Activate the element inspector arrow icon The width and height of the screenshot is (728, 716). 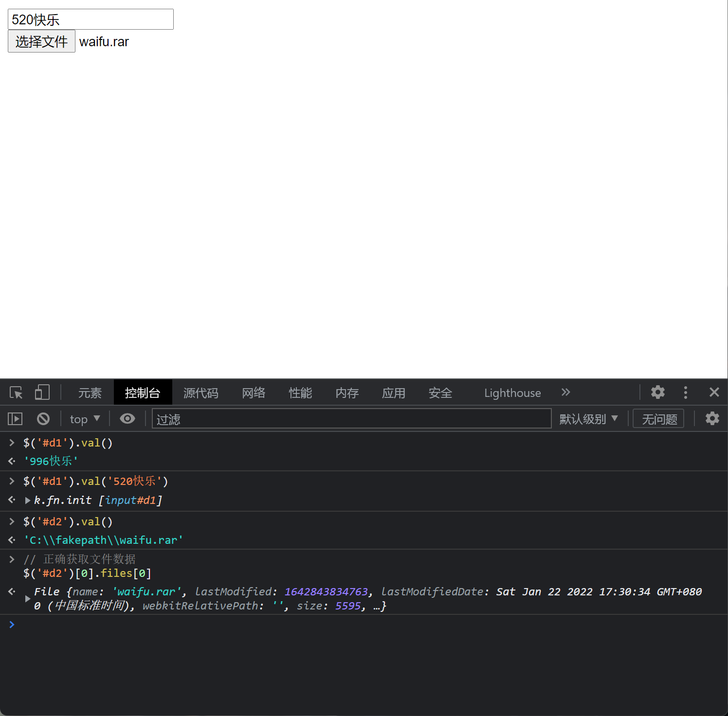(16, 393)
